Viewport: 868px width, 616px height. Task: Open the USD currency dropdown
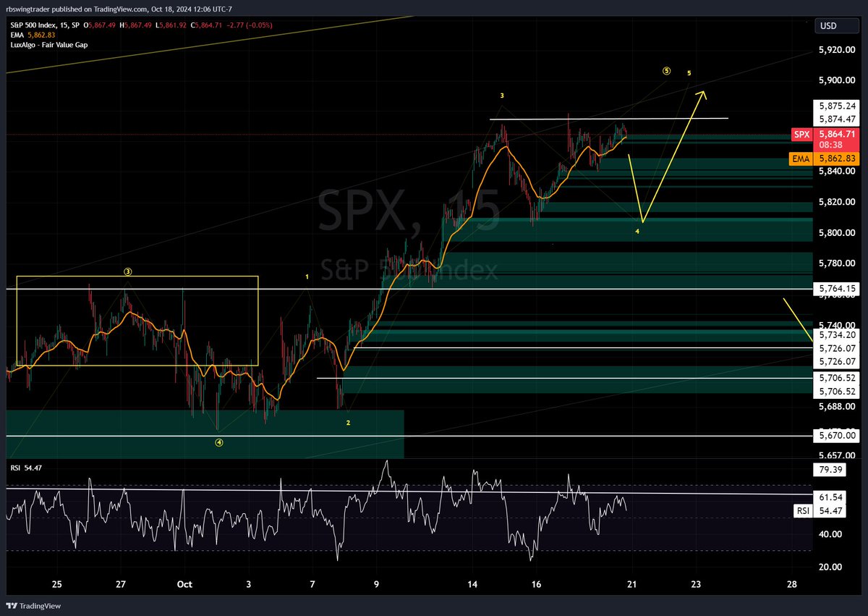click(836, 25)
